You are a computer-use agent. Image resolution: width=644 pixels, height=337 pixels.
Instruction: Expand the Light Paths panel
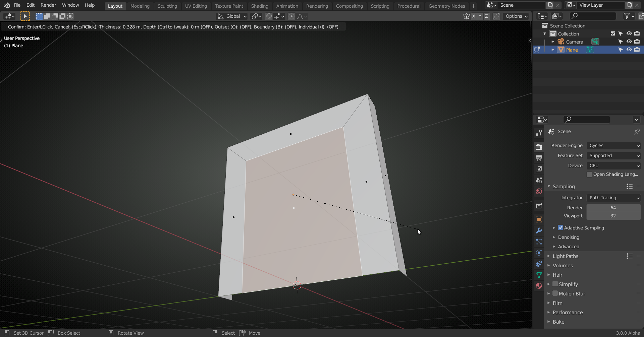(x=549, y=256)
